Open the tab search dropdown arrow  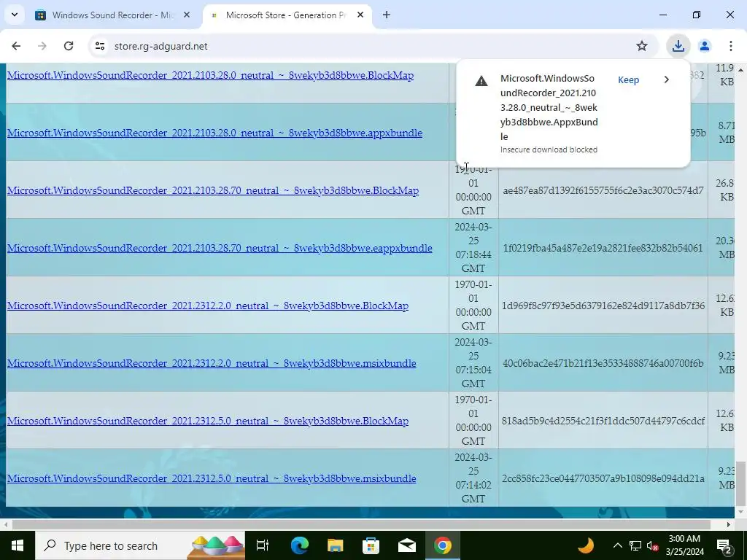coord(15,15)
